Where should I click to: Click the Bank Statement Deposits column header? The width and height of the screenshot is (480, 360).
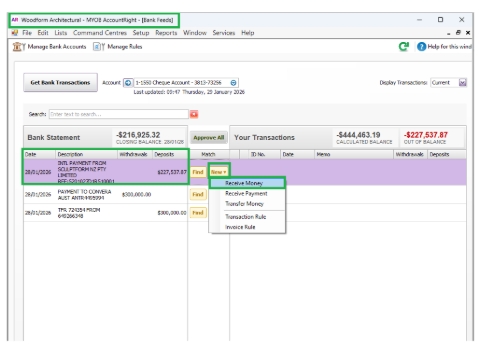(x=170, y=154)
